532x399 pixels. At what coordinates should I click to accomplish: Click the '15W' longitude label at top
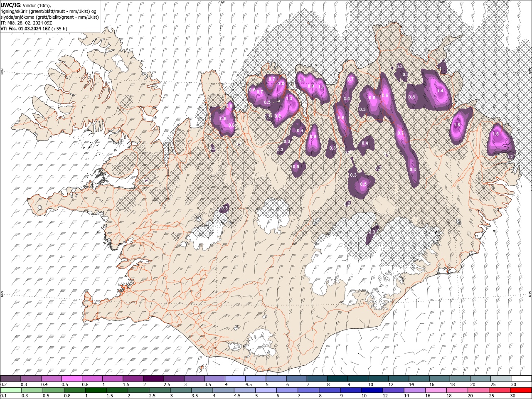click(x=440, y=2)
